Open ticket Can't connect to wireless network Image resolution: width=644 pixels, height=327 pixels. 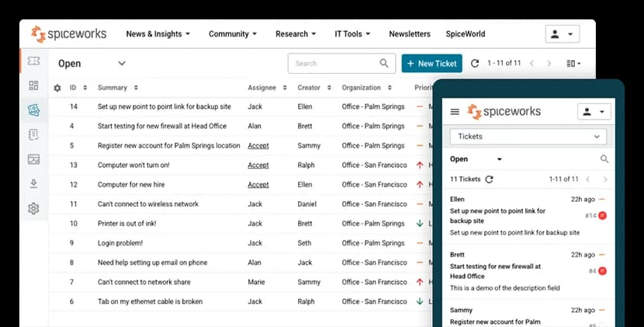[x=148, y=204]
